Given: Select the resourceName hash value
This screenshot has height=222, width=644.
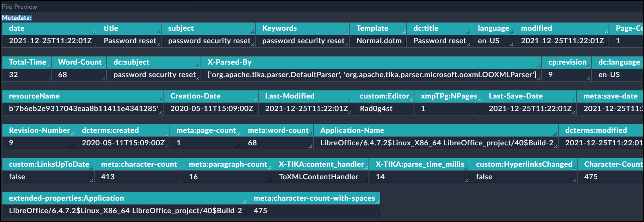Looking at the screenshot, I should (x=83, y=109).
